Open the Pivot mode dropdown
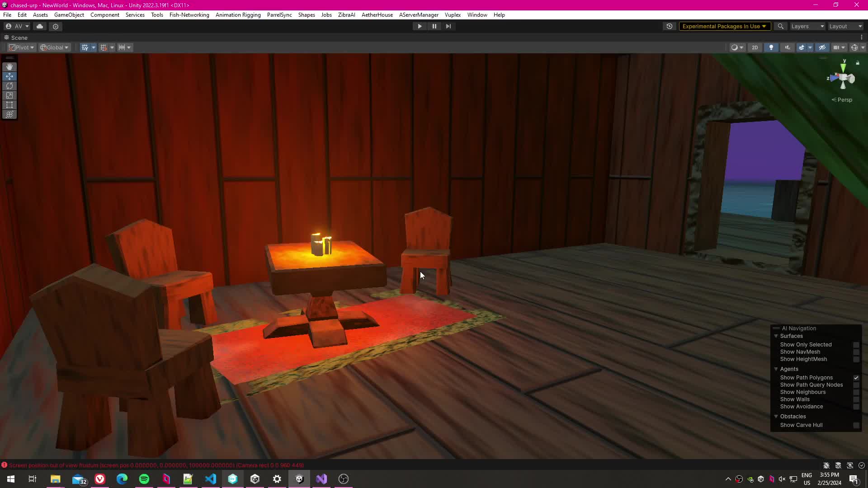The image size is (868, 488). coord(22,47)
